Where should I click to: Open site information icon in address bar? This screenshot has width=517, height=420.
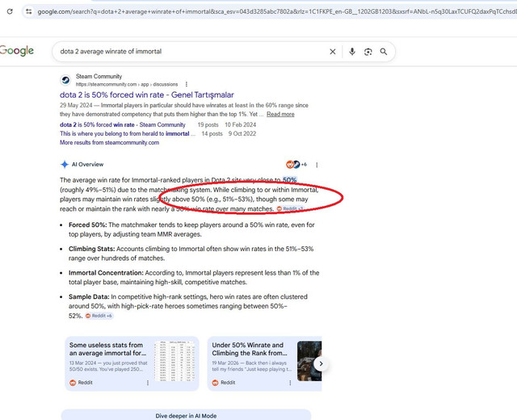tap(29, 11)
